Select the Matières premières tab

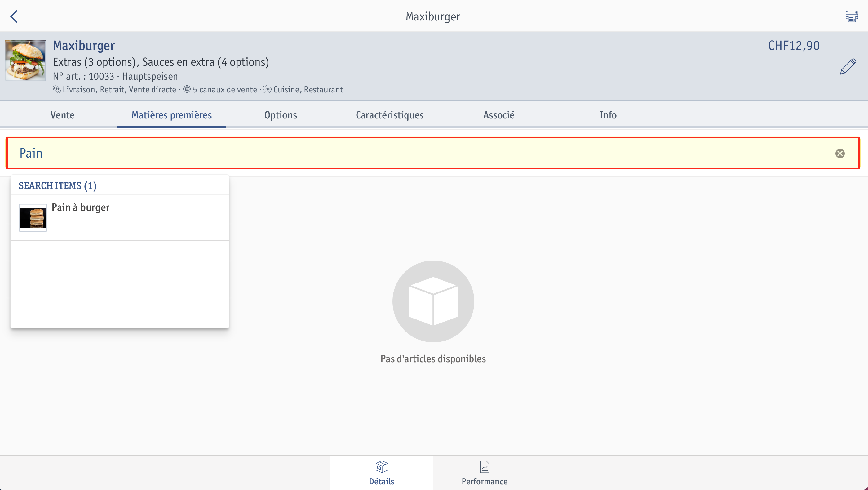click(x=171, y=115)
